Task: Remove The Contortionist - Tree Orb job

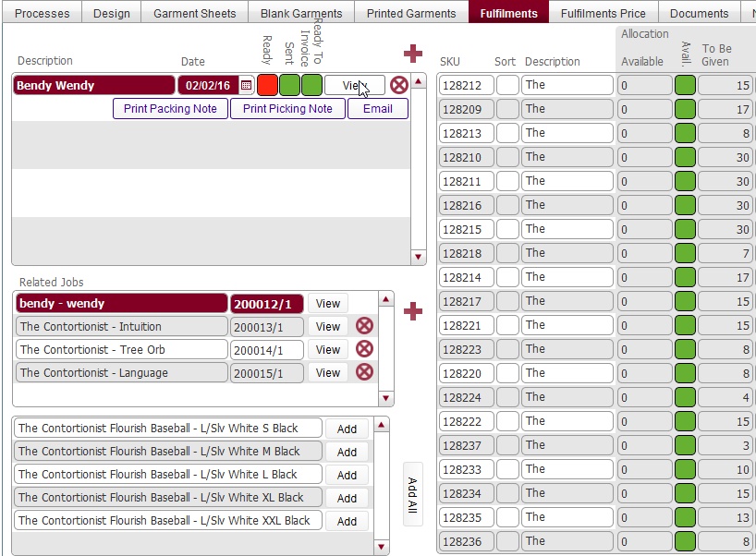Action: tap(364, 349)
